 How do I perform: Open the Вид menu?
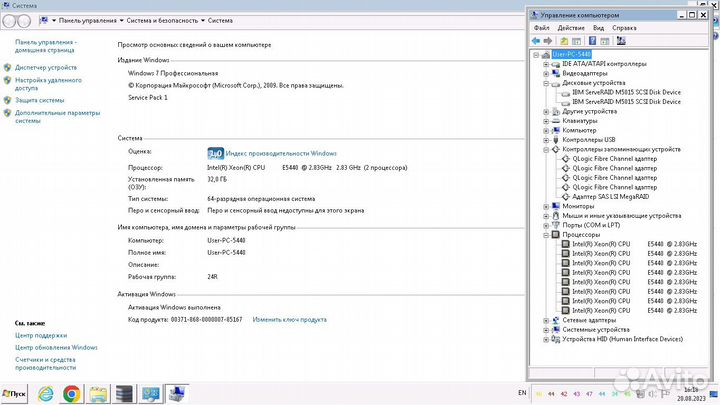click(x=598, y=28)
